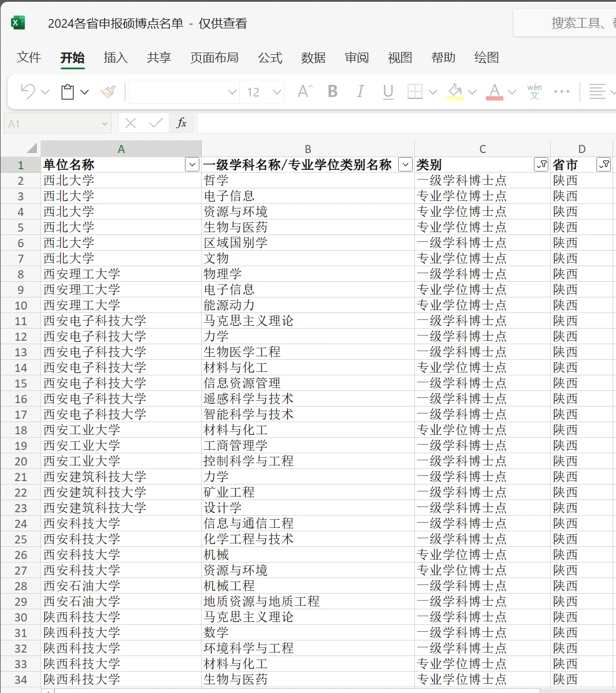Select the 开始 ribbon tab
The width and height of the screenshot is (616, 693).
pyautogui.click(x=73, y=57)
